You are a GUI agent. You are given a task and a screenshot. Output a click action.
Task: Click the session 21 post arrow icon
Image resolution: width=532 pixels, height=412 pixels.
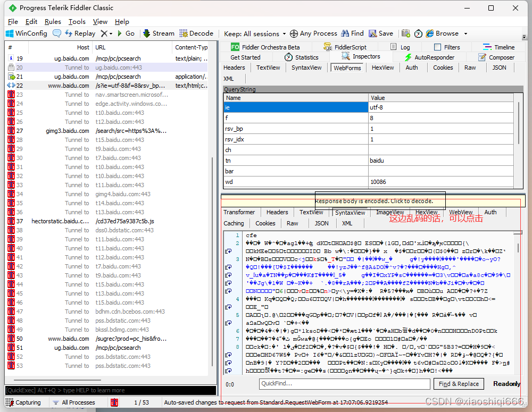click(11, 77)
